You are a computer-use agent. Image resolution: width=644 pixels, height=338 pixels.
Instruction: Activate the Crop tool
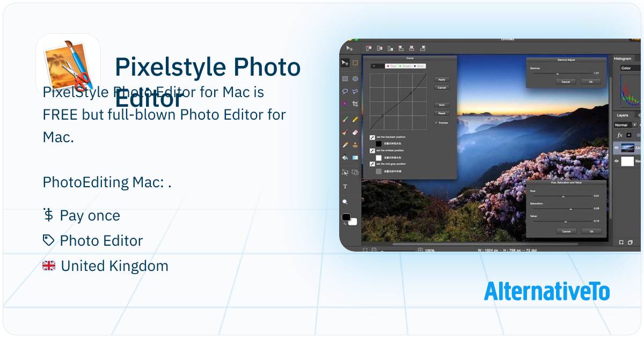355,104
